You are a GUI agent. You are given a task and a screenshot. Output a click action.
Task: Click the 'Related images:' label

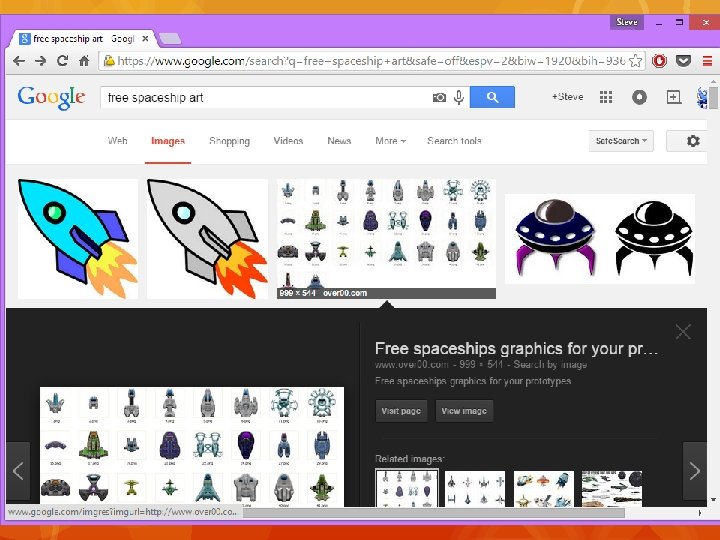(x=410, y=459)
